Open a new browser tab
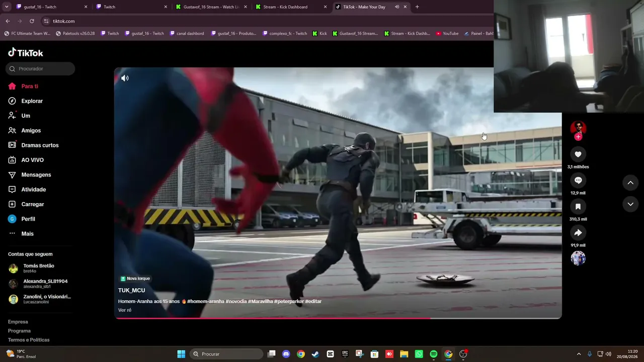The height and width of the screenshot is (362, 644). coord(417,7)
